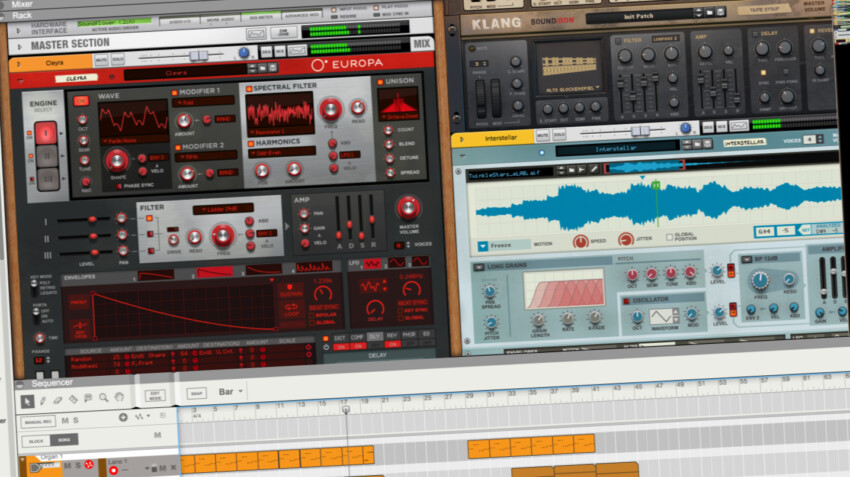This screenshot has width=850, height=477.
Task: Toggle Europa filter enable LED
Action: click(149, 218)
